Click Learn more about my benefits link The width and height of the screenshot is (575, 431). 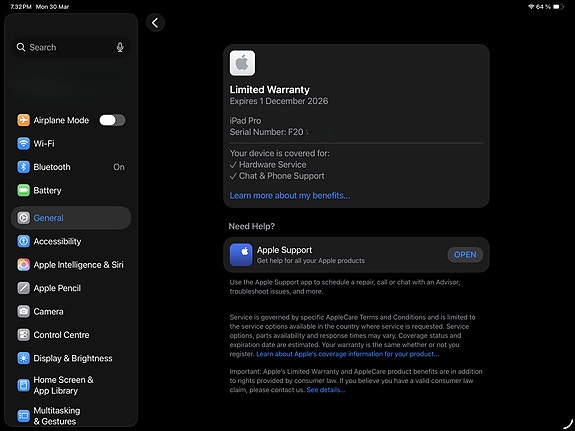click(290, 196)
